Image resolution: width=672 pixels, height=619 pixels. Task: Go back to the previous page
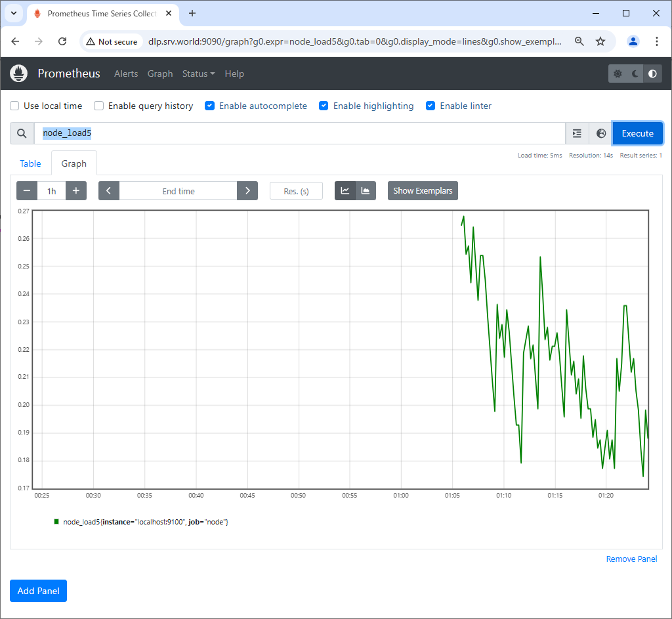[16, 41]
